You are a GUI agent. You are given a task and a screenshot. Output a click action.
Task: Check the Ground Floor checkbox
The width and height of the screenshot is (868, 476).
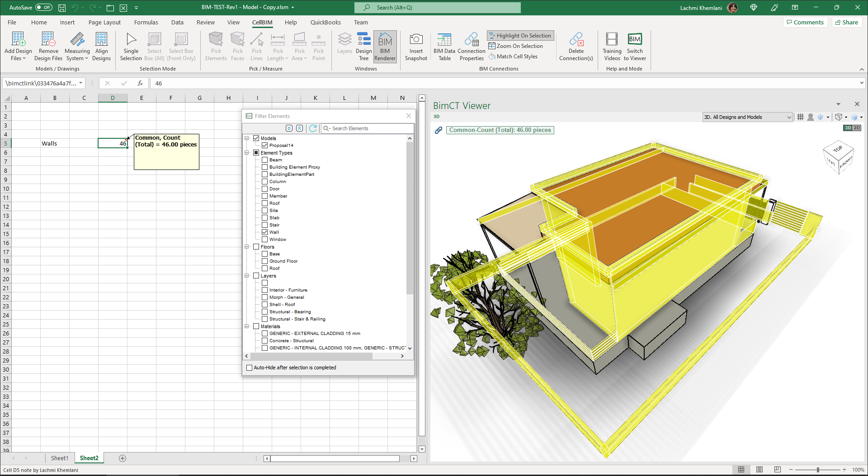(265, 261)
